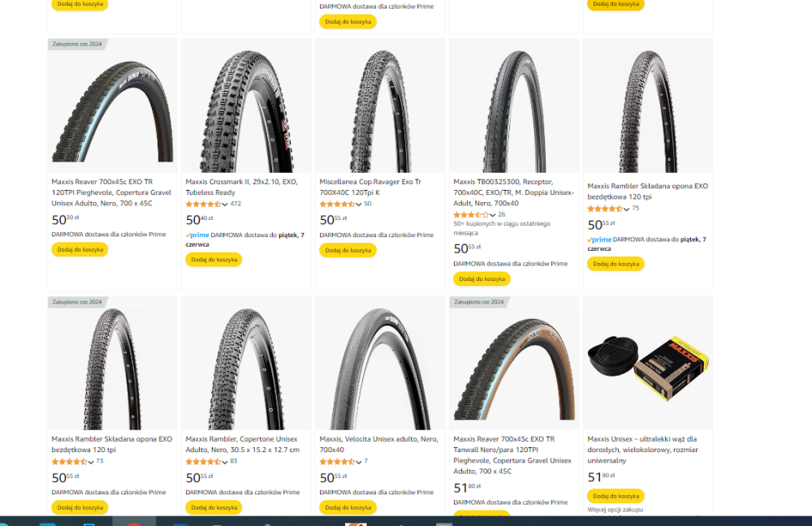812x526 pixels.
Task: Click Prime logo under Maxxis Crossmark II
Action: point(197,235)
